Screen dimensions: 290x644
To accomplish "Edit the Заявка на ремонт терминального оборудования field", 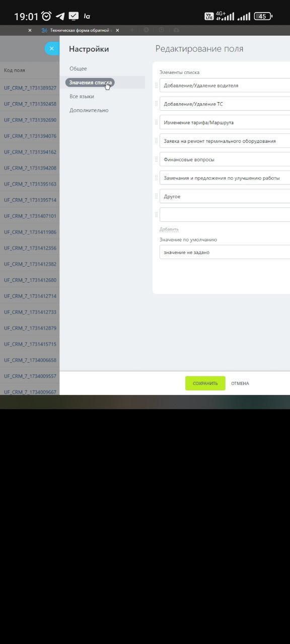I will point(225,141).
